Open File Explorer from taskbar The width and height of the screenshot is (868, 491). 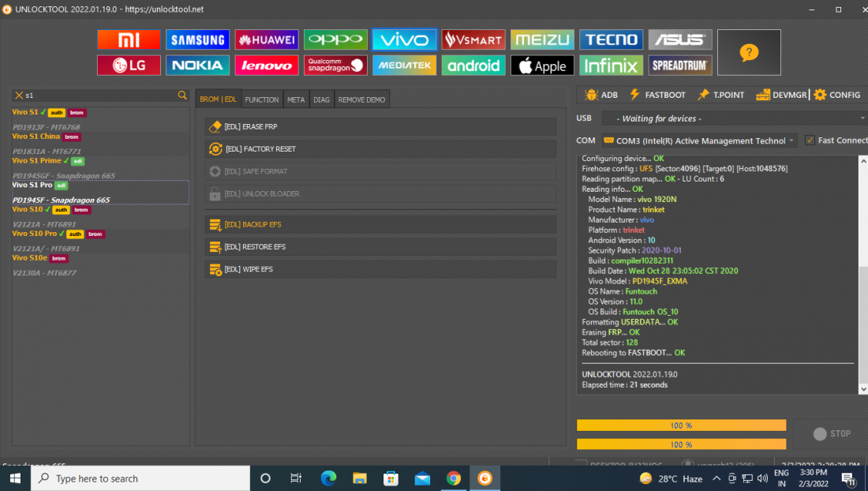[x=359, y=478]
